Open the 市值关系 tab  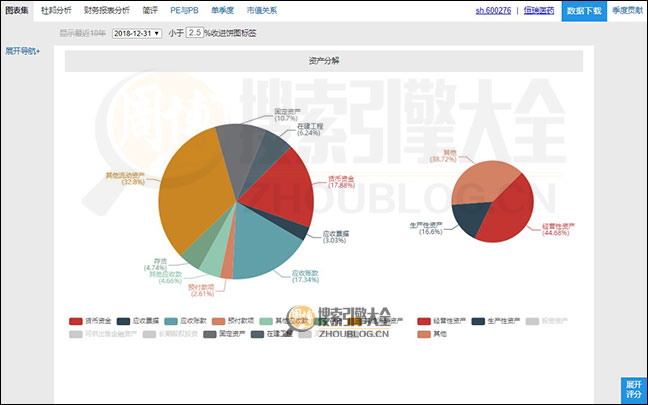click(262, 10)
